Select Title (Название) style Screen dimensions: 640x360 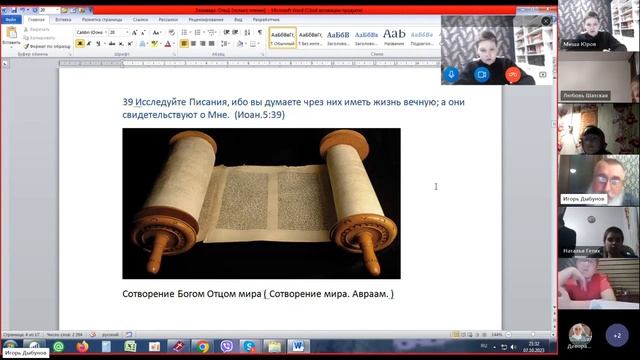(x=394, y=38)
